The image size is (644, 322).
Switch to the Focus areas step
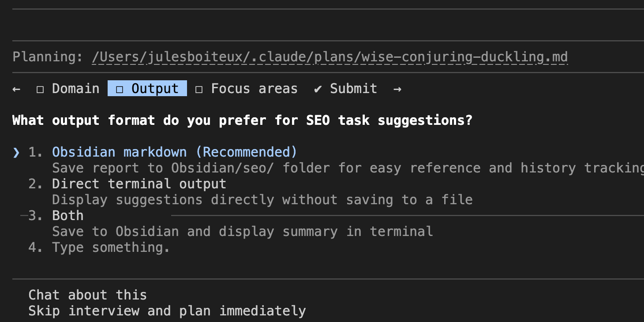point(254,88)
